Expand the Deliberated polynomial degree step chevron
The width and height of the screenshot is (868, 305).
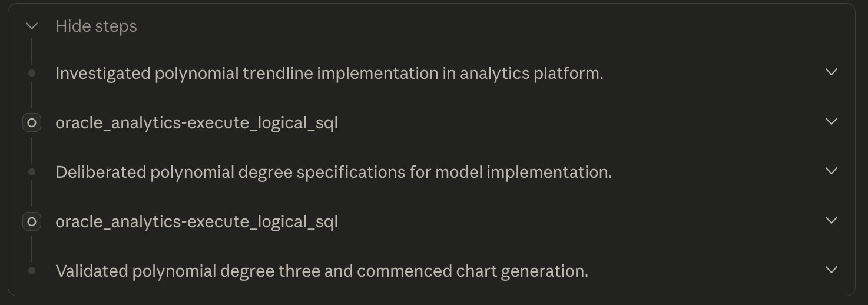click(831, 171)
